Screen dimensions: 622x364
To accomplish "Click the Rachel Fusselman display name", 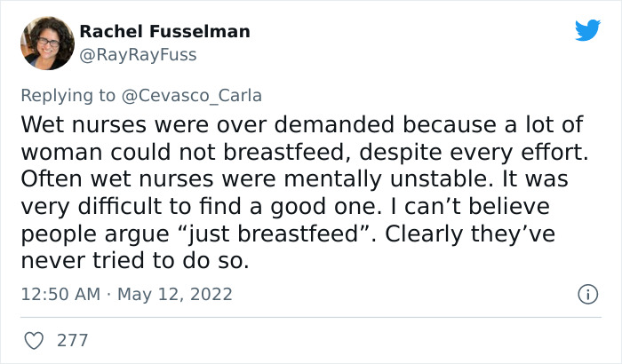I will 164,31.
